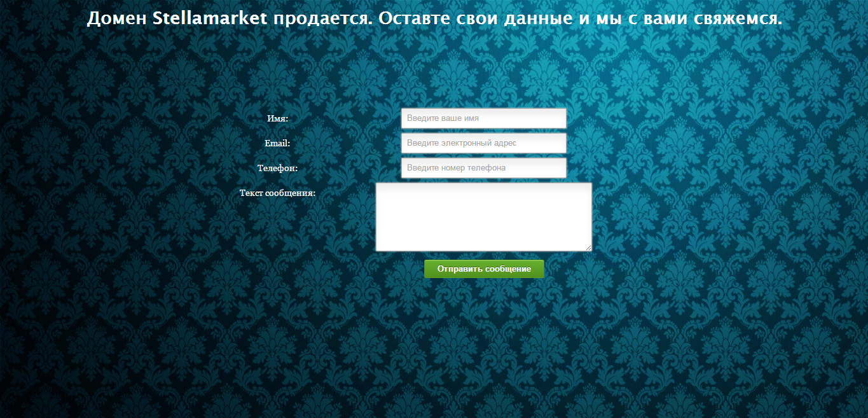Click the name field 'Введите ваше имя'

tap(484, 118)
